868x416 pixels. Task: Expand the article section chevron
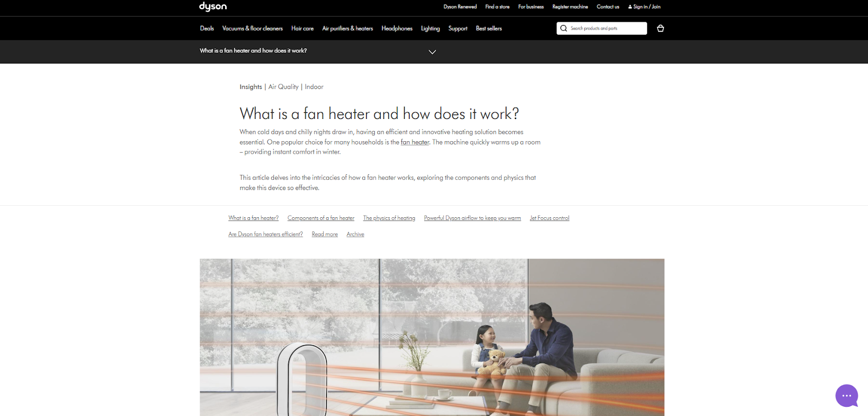(432, 52)
